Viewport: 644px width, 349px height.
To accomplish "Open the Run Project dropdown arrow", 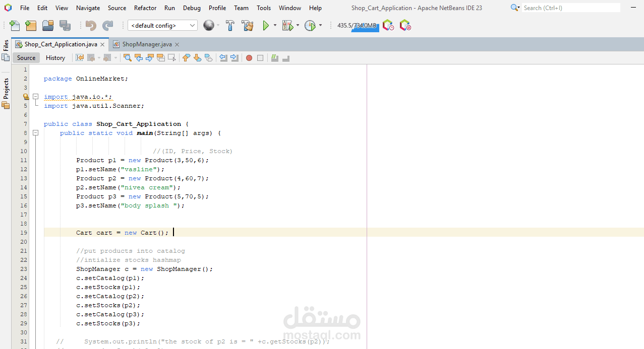I will (x=275, y=26).
